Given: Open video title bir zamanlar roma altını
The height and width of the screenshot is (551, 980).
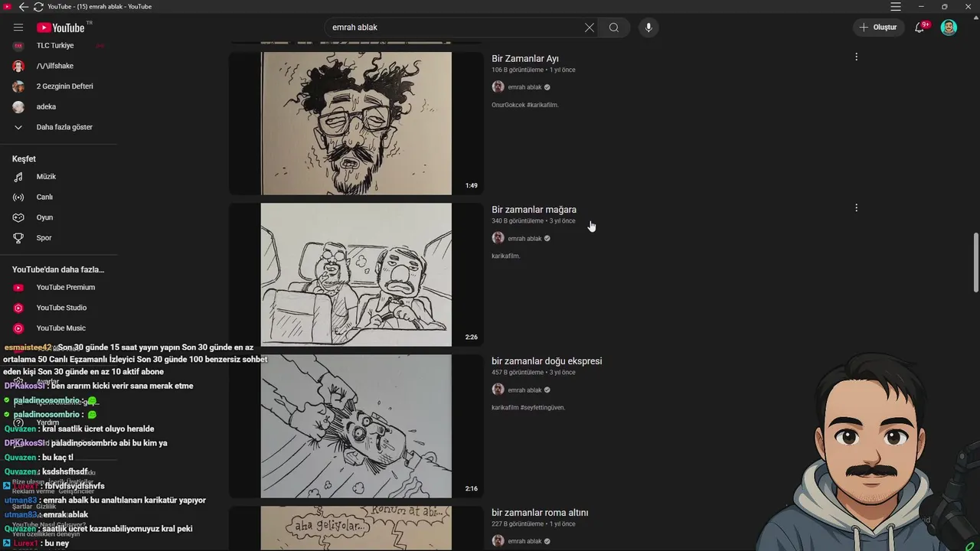Looking at the screenshot, I should tap(540, 513).
